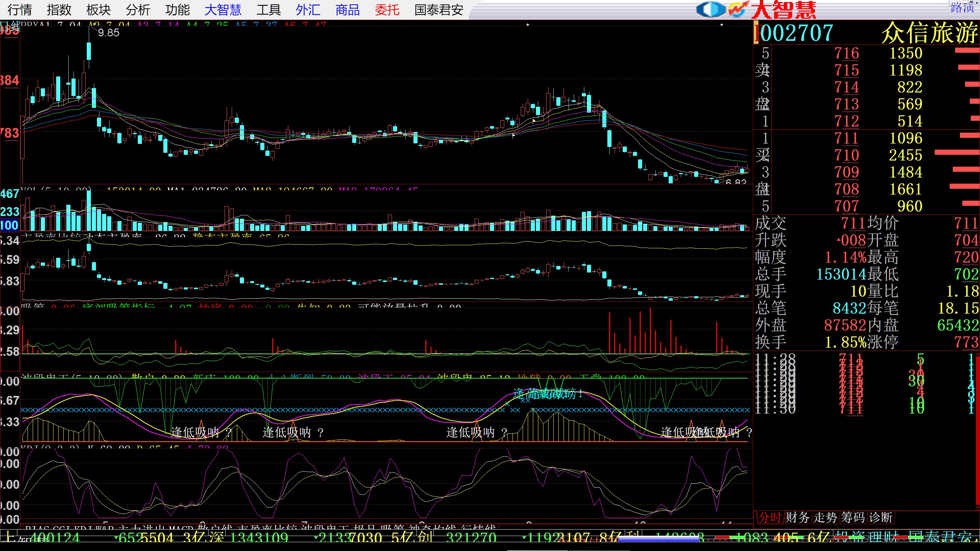Viewport: 980px width, 551px height.
Task: Open the 分析 menu
Action: tap(138, 10)
